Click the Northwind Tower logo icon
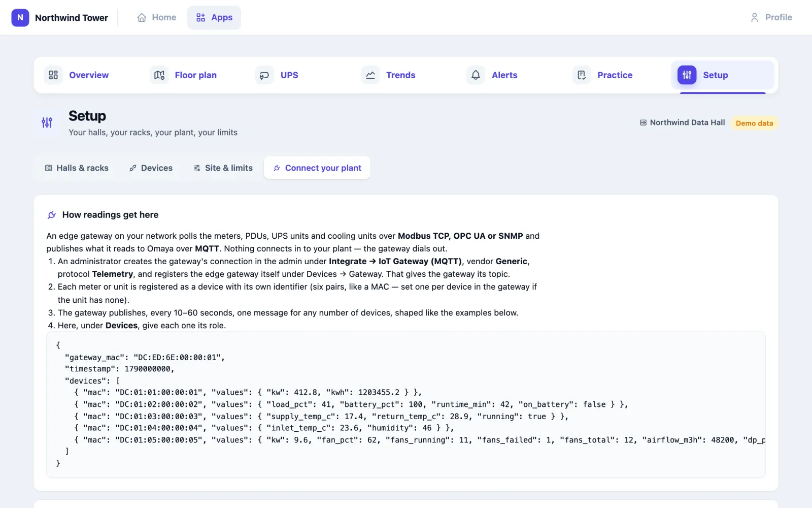The height and width of the screenshot is (508, 812). click(20, 17)
